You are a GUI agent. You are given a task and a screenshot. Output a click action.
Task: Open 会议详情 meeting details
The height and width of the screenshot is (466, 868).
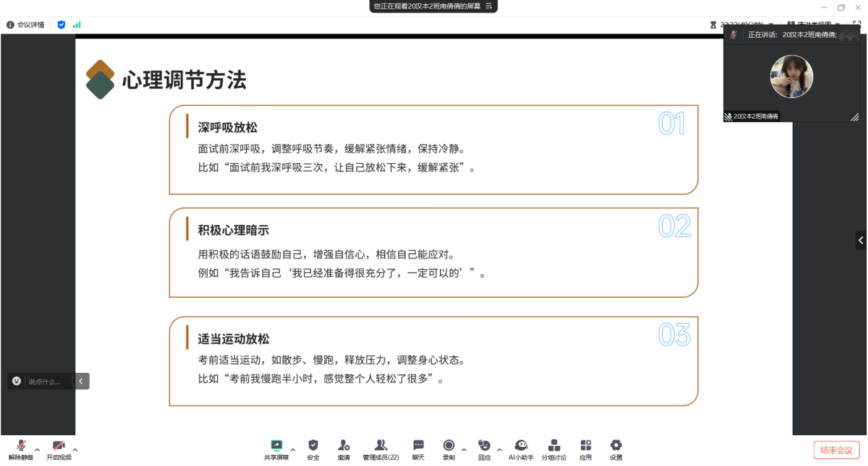[x=25, y=25]
